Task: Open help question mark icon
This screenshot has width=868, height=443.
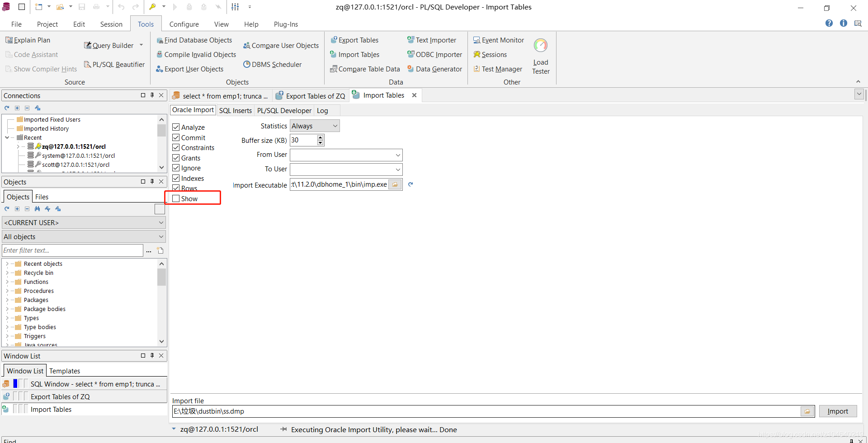Action: pos(829,24)
